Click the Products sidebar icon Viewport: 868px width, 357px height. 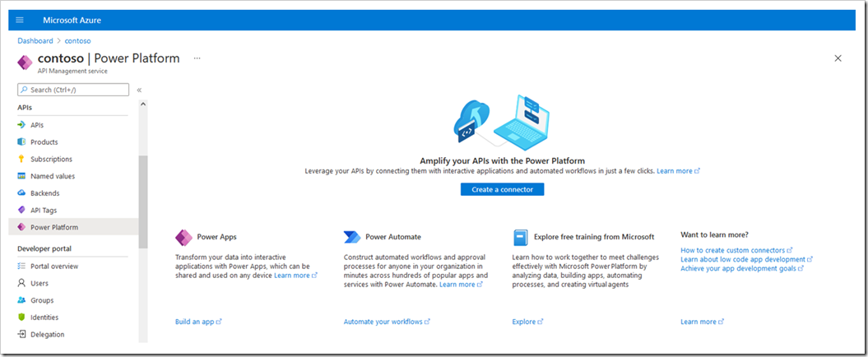point(21,142)
